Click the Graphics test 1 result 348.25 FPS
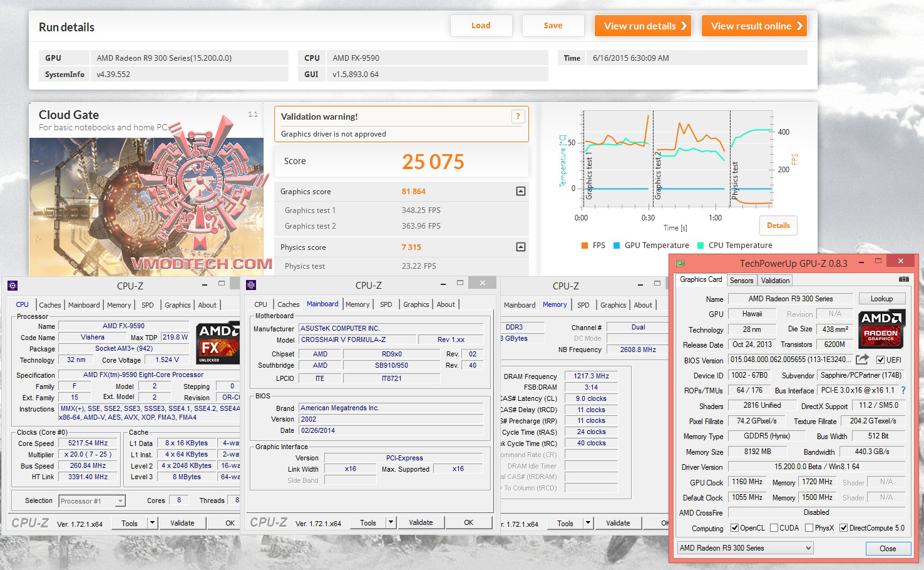 421,210
